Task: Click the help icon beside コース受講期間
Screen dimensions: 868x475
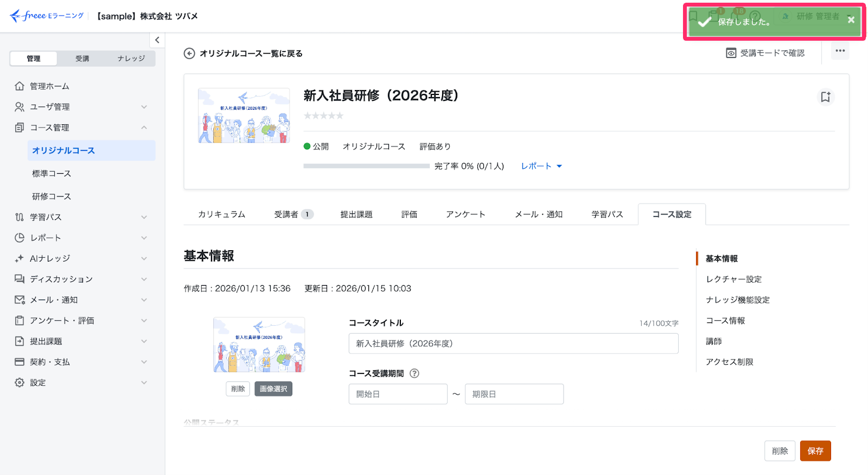Action: (414, 373)
